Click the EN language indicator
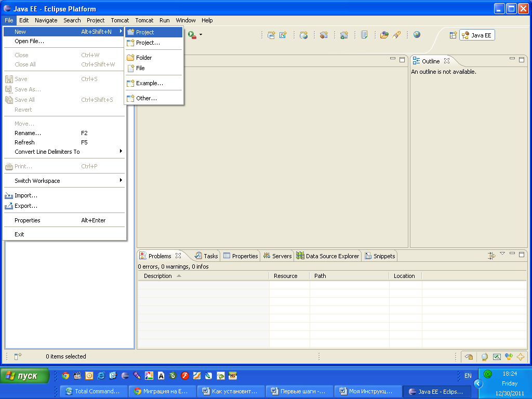The width and height of the screenshot is (532, 399). click(x=468, y=376)
